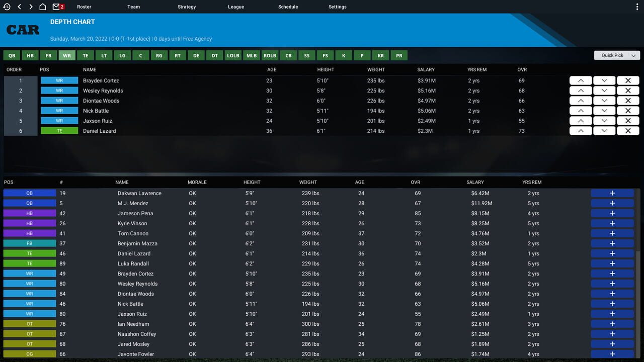Sort roster by the SALARY column header
This screenshot has width=644, height=362.
click(x=475, y=182)
